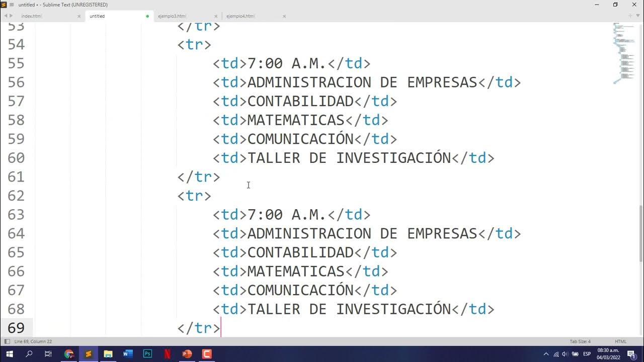Open Photoshop from taskbar

147,354
